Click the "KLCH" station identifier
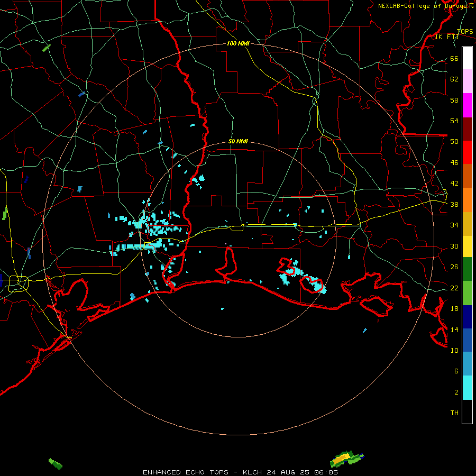The image size is (476, 476). (x=252, y=472)
